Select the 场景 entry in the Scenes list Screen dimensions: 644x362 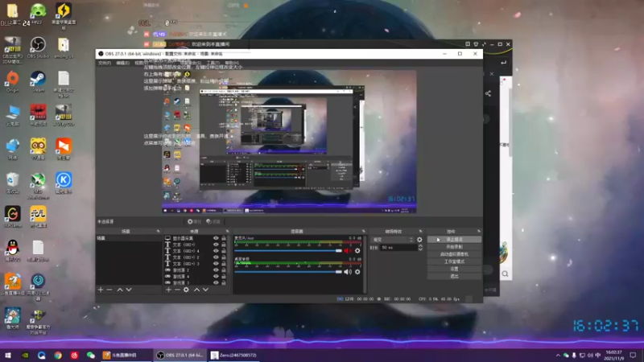129,238
